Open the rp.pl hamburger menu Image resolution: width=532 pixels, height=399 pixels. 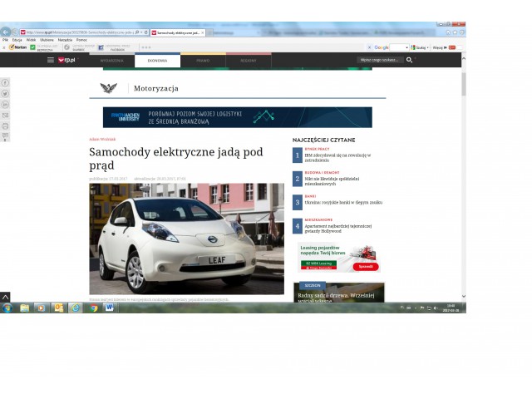click(x=51, y=61)
